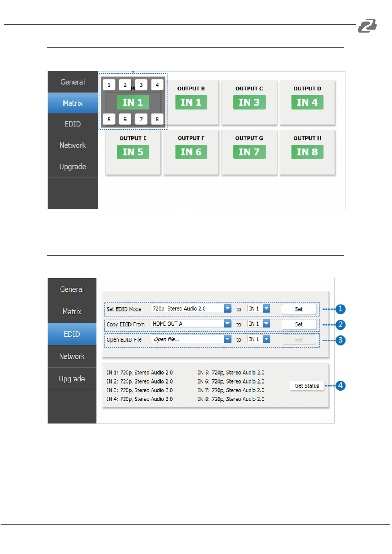The height and width of the screenshot is (554, 392).
Task: Click the OUTPUT B panel title
Action: 191,88
